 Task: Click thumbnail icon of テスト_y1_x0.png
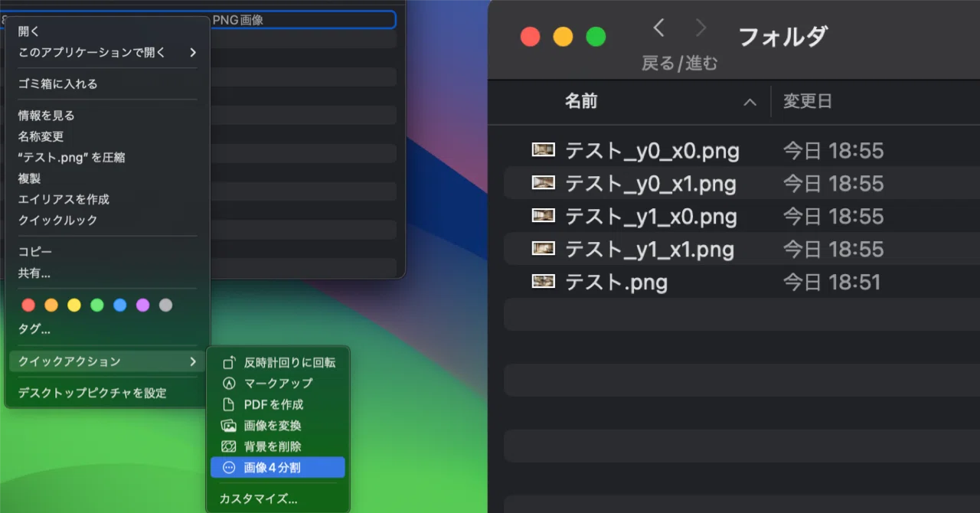click(544, 216)
